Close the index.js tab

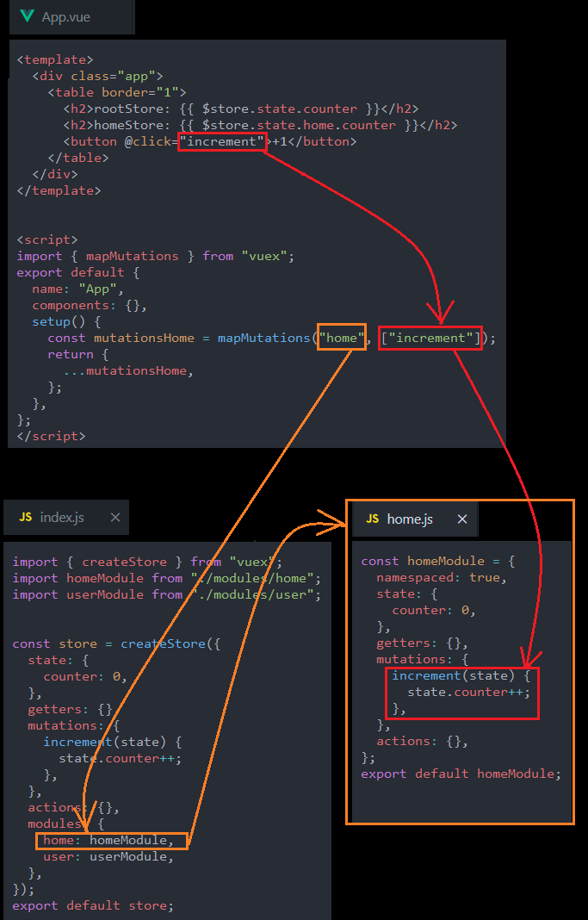click(x=115, y=517)
